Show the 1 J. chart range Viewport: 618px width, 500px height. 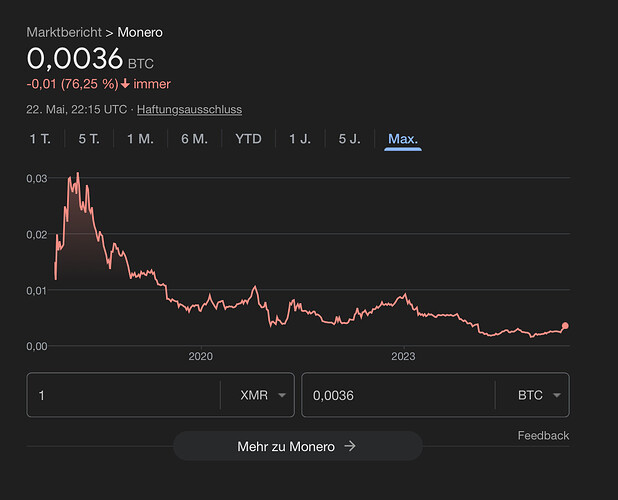[300, 139]
